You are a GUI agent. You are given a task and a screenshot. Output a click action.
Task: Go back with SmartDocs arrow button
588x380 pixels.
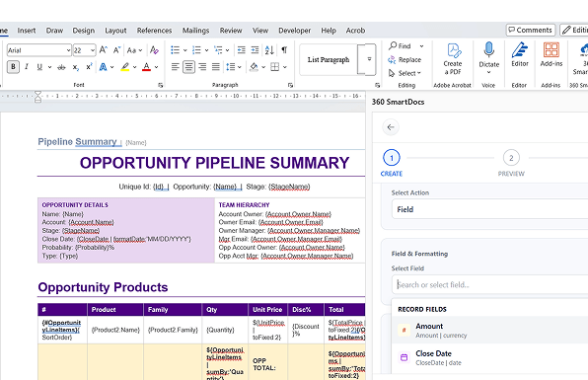(x=391, y=127)
